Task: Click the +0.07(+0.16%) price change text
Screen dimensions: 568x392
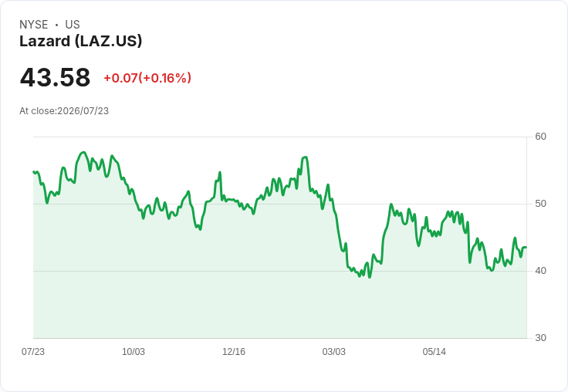Action: (147, 78)
